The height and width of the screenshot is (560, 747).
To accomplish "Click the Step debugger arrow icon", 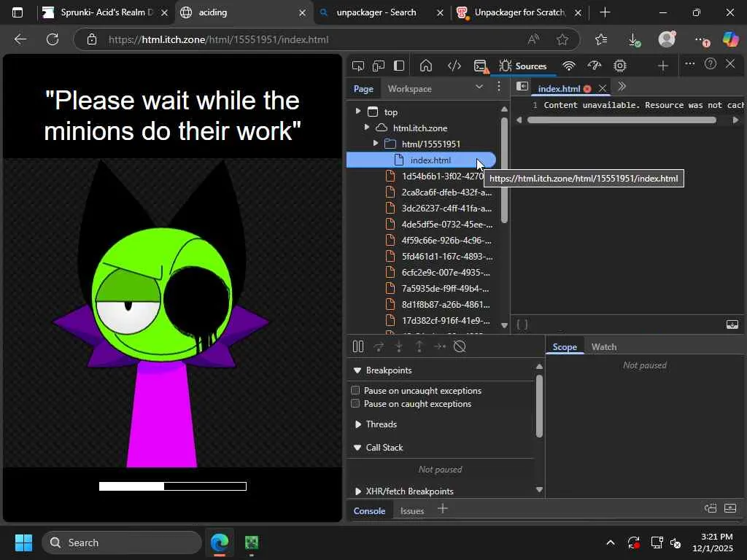I will coord(439,346).
